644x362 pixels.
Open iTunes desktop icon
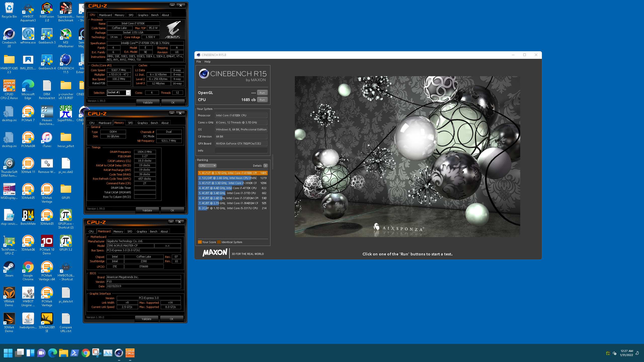[47, 140]
